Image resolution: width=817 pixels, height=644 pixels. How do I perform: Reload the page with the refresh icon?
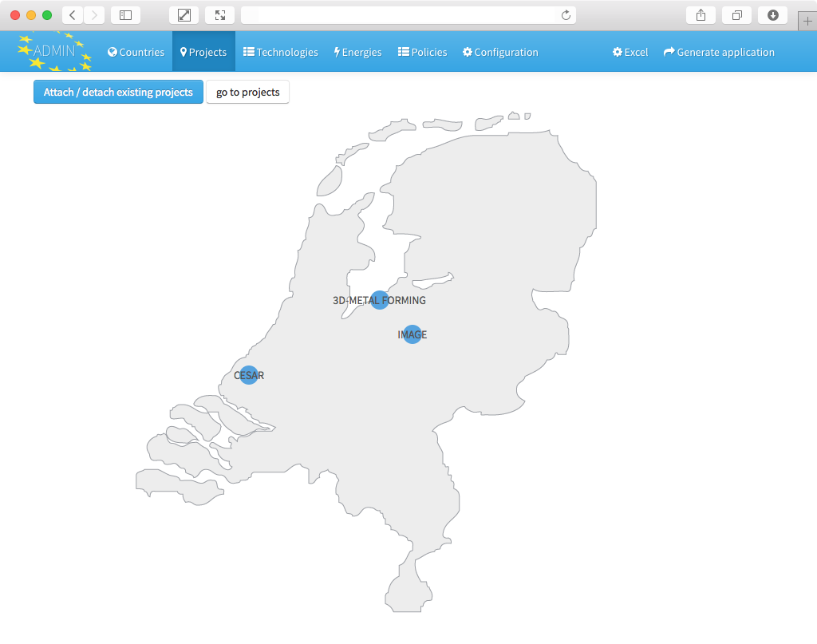coord(566,15)
